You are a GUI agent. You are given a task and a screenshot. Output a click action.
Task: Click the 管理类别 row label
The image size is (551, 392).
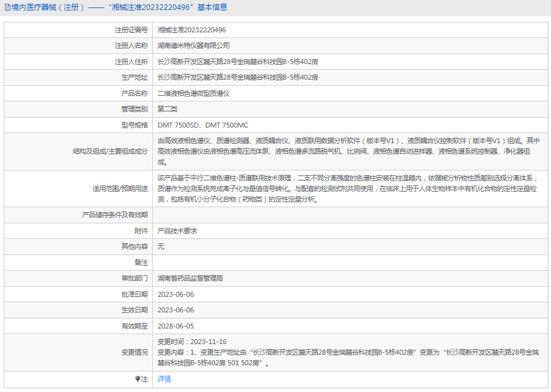point(134,109)
